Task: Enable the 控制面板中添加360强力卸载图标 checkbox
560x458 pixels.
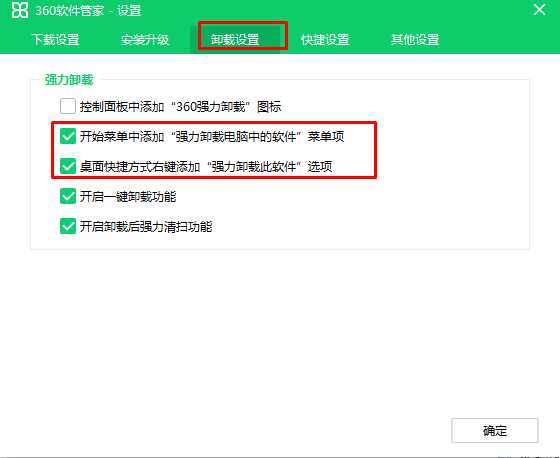Action: click(68, 106)
